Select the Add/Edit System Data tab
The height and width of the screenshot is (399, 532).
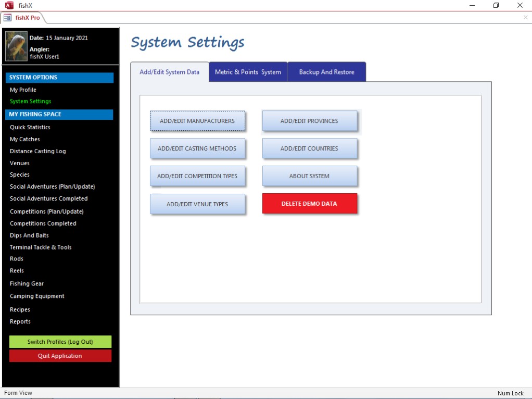169,72
